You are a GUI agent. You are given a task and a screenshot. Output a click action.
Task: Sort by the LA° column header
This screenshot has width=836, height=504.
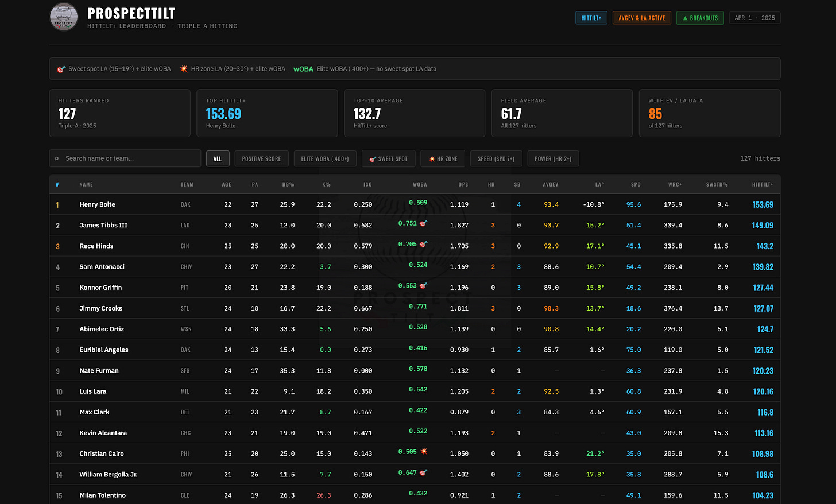(599, 184)
